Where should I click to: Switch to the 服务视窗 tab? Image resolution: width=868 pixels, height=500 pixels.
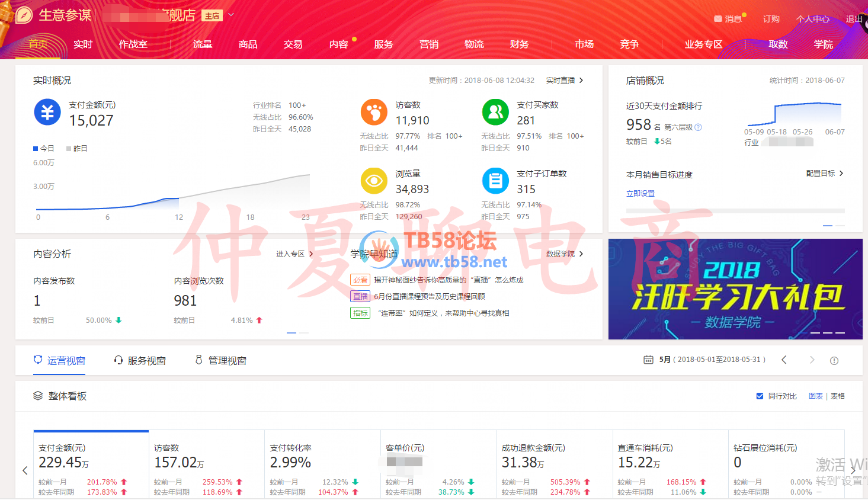140,360
